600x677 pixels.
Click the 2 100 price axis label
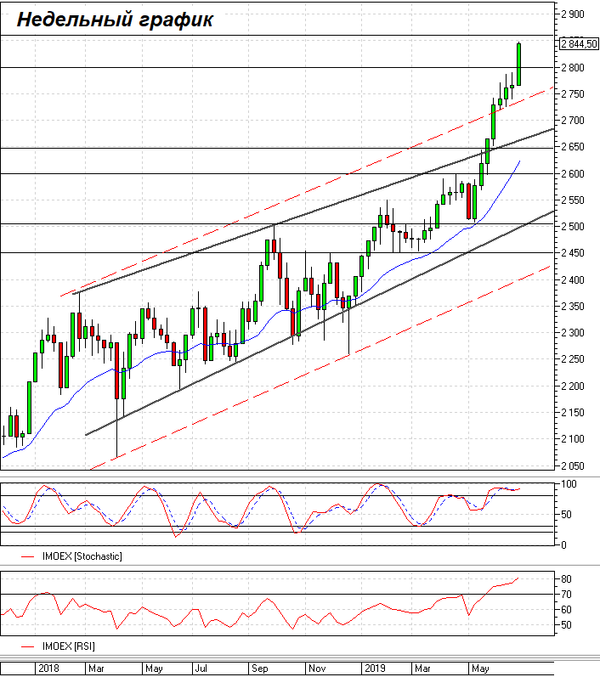point(572,439)
